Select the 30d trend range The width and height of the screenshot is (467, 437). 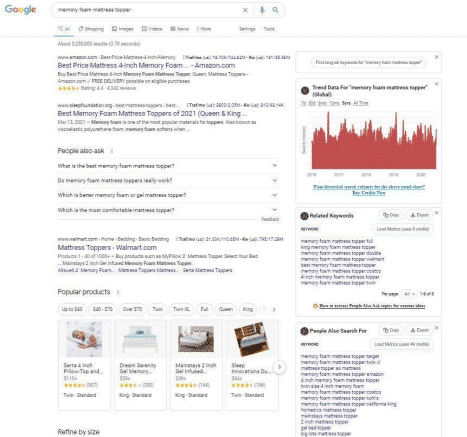[x=312, y=103]
